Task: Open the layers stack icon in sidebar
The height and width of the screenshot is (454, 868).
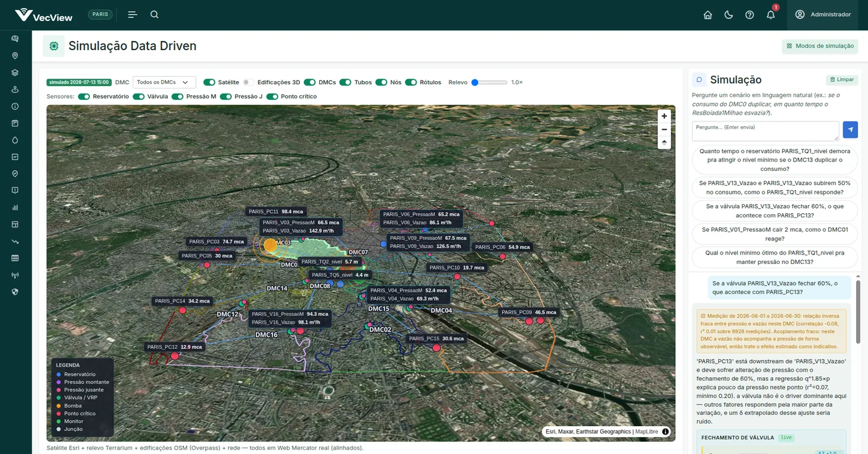Action: (x=15, y=72)
